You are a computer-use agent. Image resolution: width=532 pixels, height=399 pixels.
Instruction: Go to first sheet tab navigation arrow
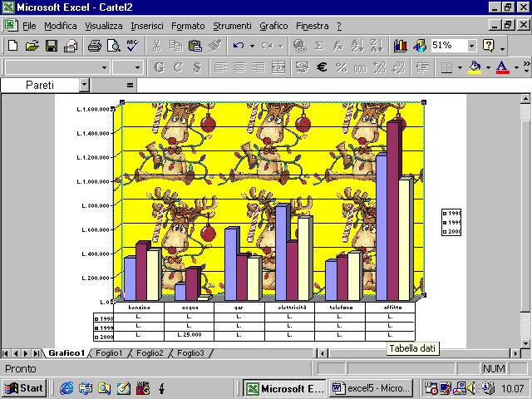(5, 353)
